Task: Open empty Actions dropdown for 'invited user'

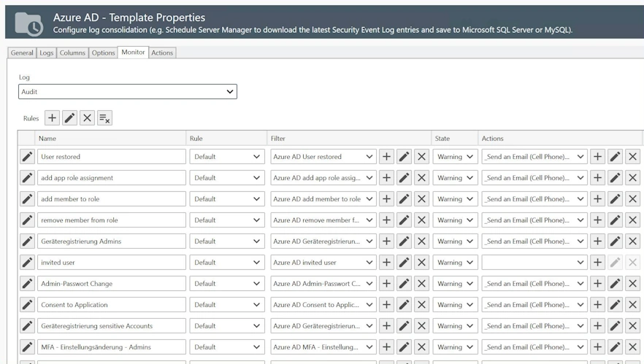Action: tap(534, 262)
